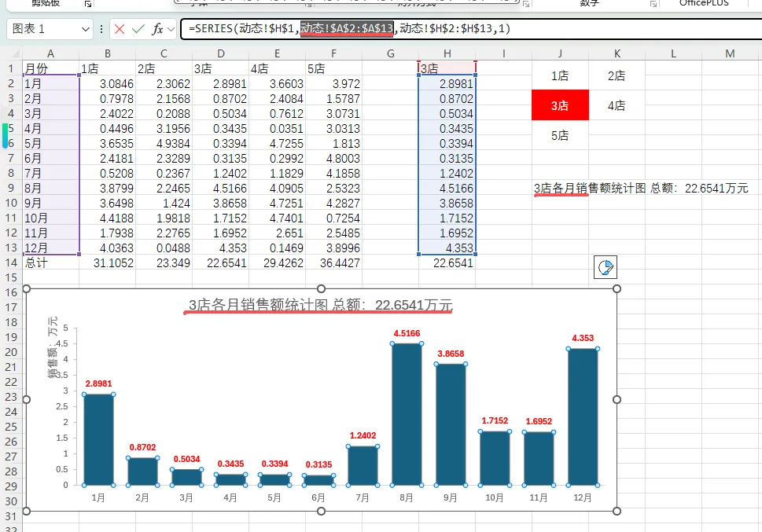The height and width of the screenshot is (532, 762).
Task: Click the cell with value 31.1052
Action: pyautogui.click(x=108, y=262)
